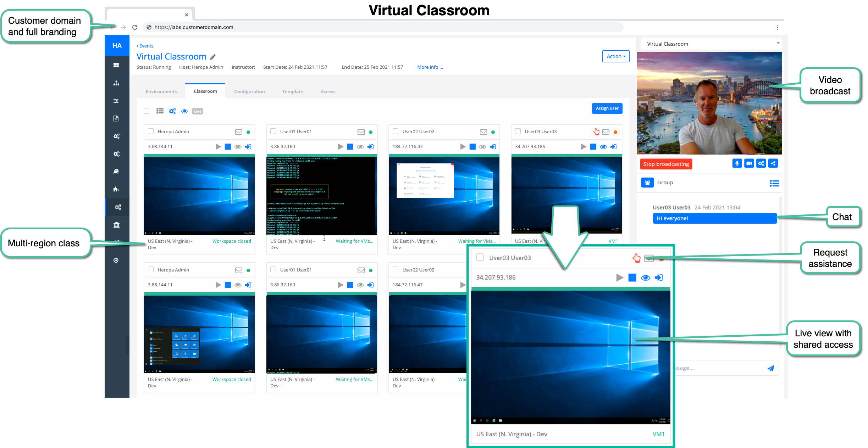Toggle live view eye on User03 card

603,147
